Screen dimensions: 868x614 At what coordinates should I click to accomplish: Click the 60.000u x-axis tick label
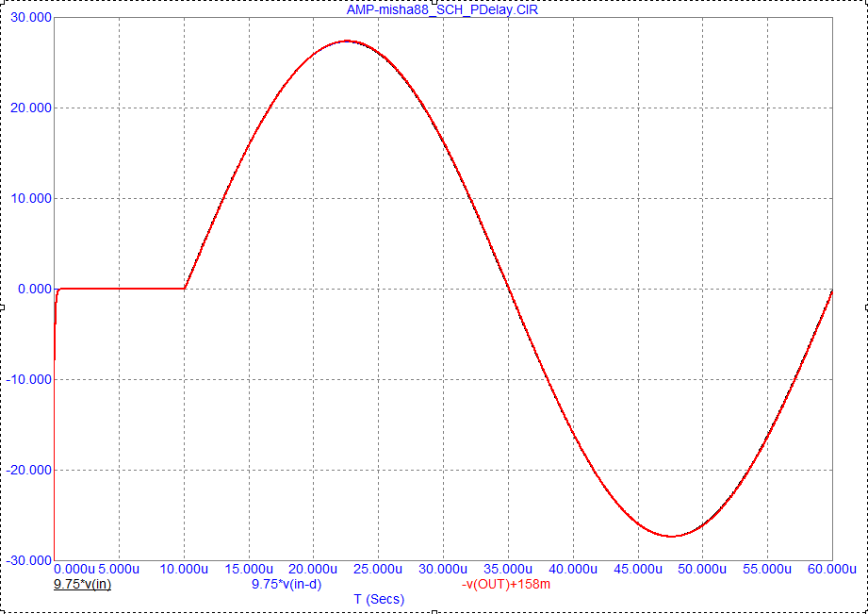(832, 570)
